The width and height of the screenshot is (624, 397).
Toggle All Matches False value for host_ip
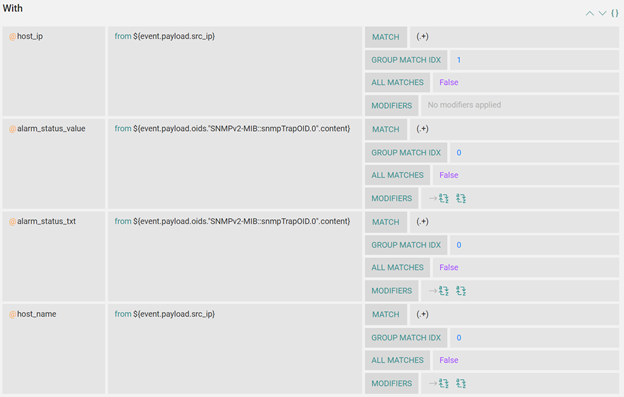448,82
